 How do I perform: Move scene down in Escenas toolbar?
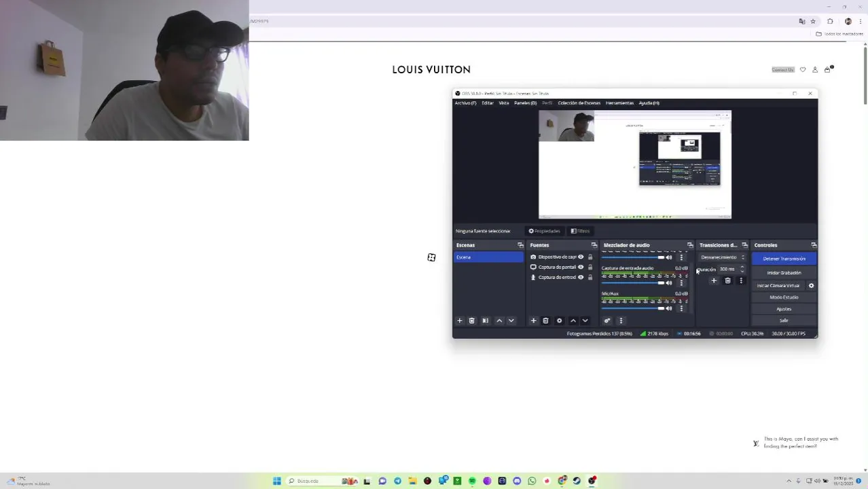point(511,321)
